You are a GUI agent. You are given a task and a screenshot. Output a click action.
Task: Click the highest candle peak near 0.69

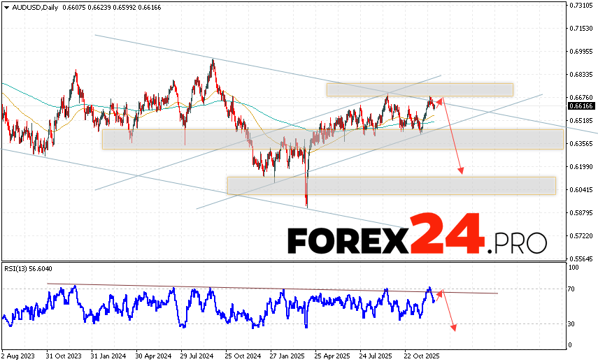point(213,60)
